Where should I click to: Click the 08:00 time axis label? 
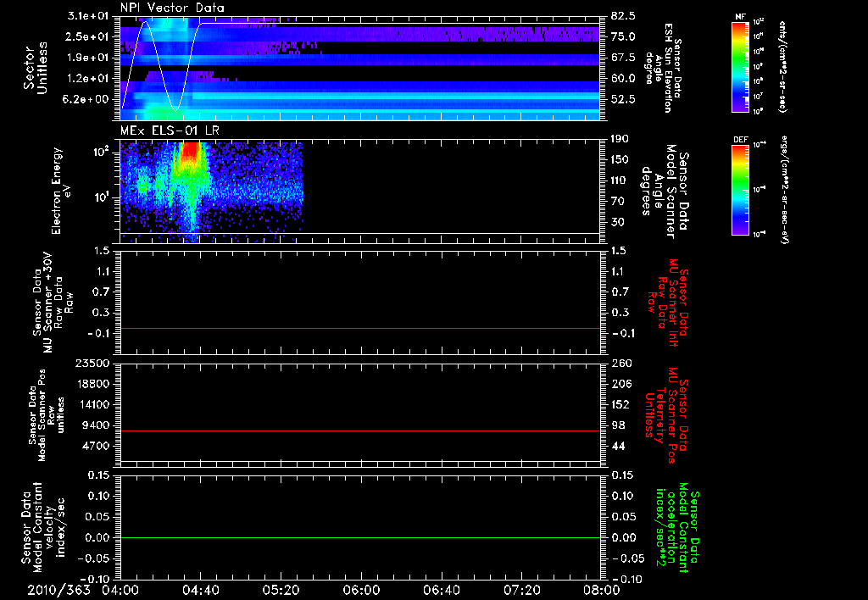click(602, 590)
